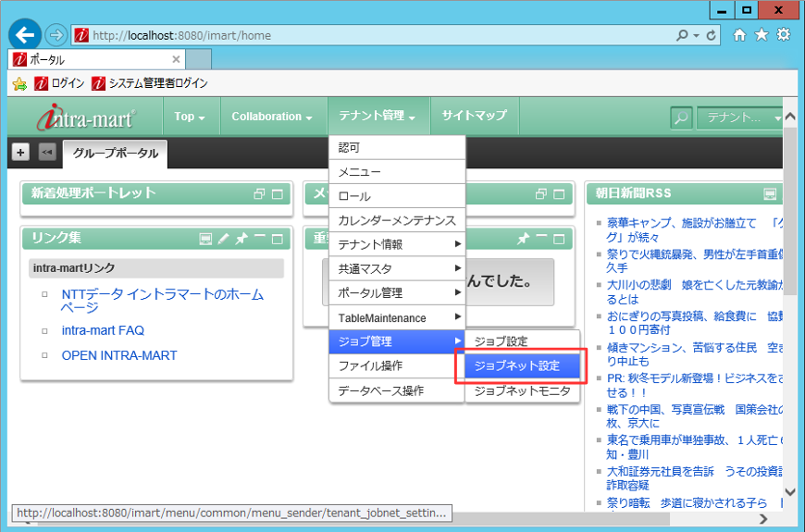The image size is (805, 532).
Task: Click the scroll right arrow on horizontal scrollbar
Action: (x=763, y=519)
